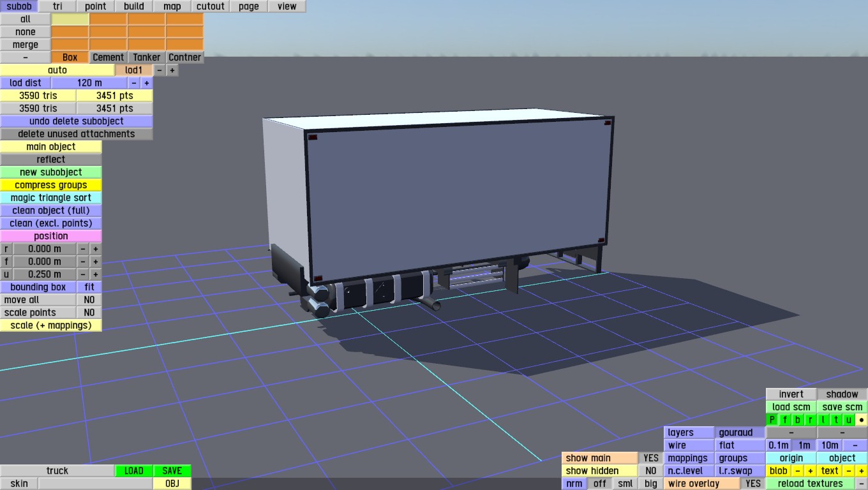This screenshot has width=868, height=490.
Task: Click the none selection button
Action: click(x=26, y=32)
